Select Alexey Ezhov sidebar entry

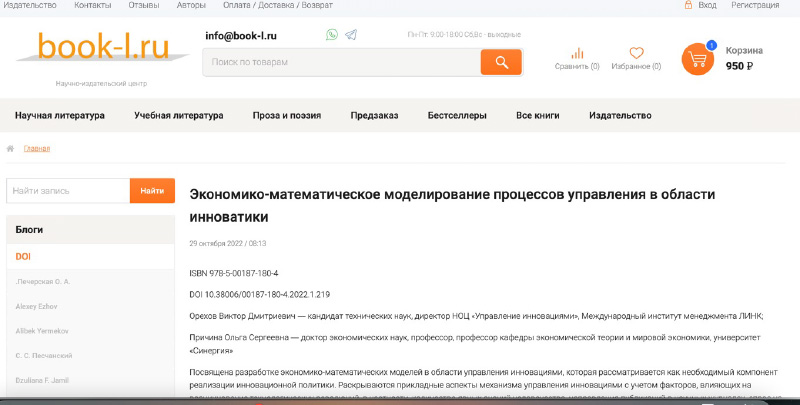[x=36, y=306]
